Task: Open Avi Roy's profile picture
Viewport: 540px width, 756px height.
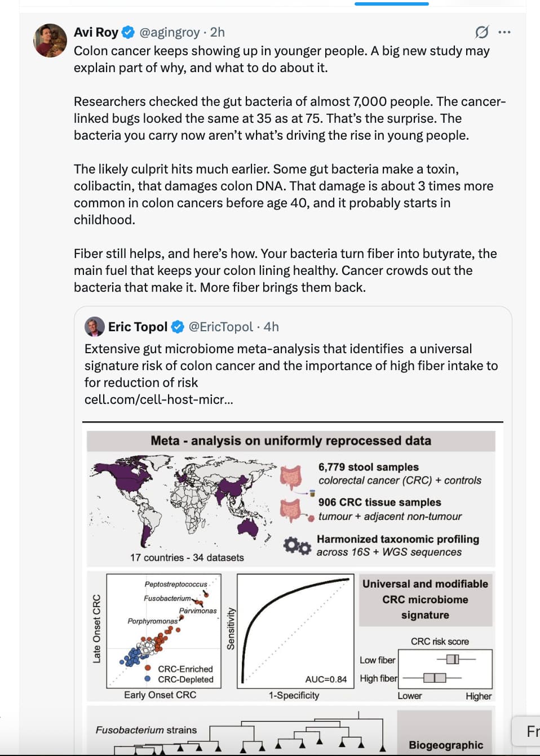Action: (50, 41)
